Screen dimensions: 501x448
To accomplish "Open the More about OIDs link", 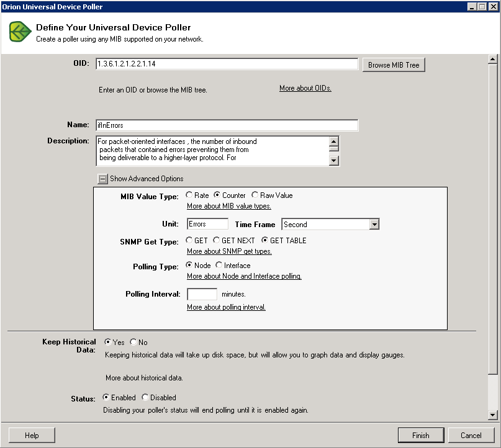I will tap(305, 88).
